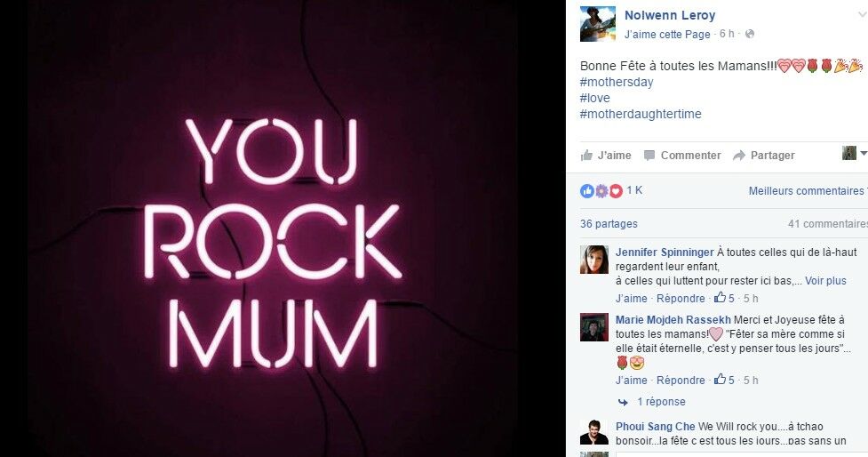The image size is (868, 457).
Task: Click the red heart love reaction icon
Action: (616, 191)
